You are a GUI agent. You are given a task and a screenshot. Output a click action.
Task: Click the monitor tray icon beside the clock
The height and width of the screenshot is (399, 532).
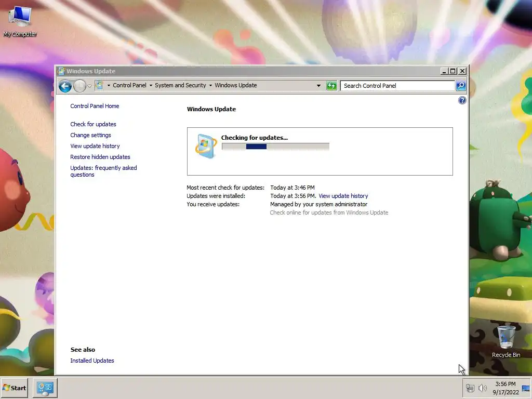[x=526, y=389]
